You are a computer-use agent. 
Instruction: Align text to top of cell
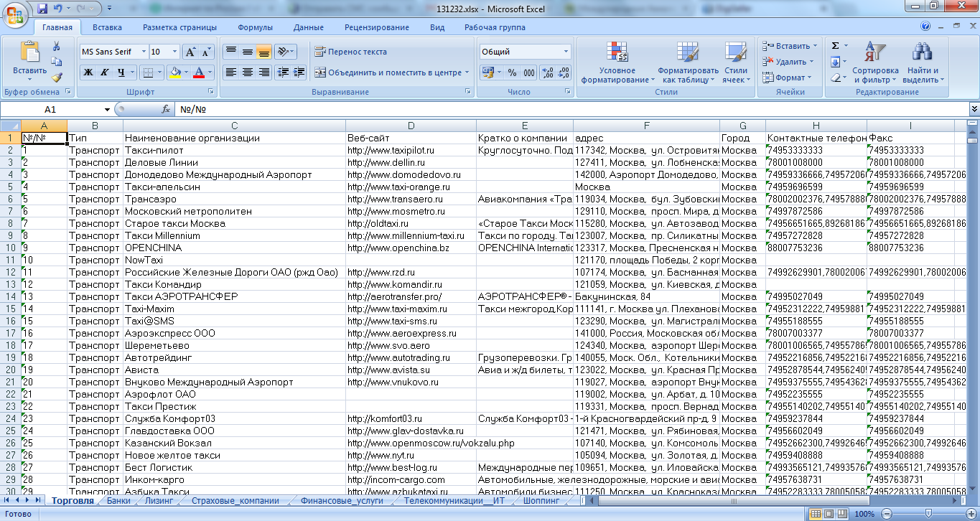pos(231,52)
